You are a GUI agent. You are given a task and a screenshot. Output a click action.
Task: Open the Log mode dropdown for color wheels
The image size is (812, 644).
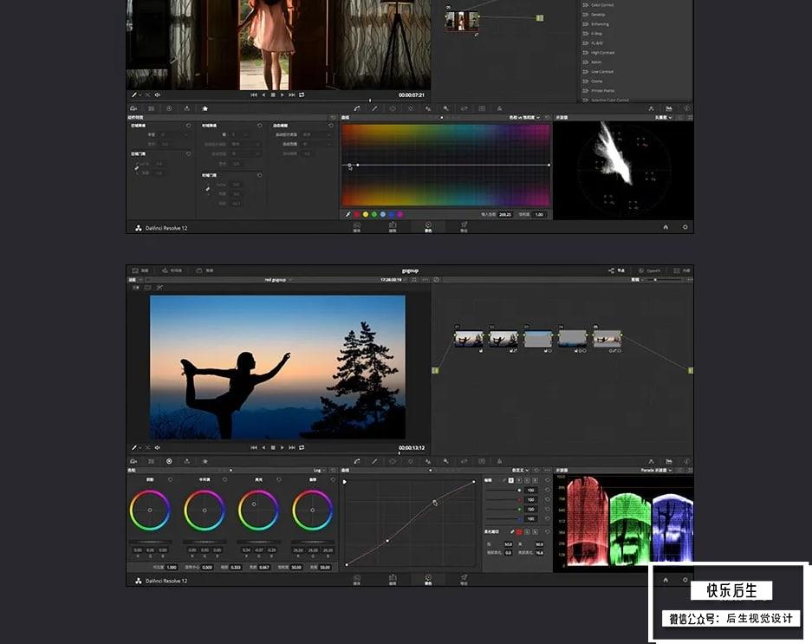coord(317,471)
